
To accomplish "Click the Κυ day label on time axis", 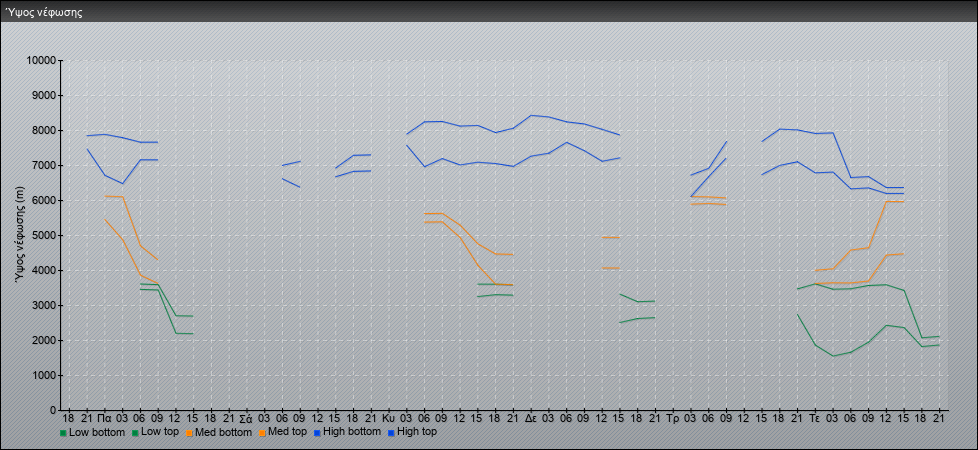I will click(388, 419).
